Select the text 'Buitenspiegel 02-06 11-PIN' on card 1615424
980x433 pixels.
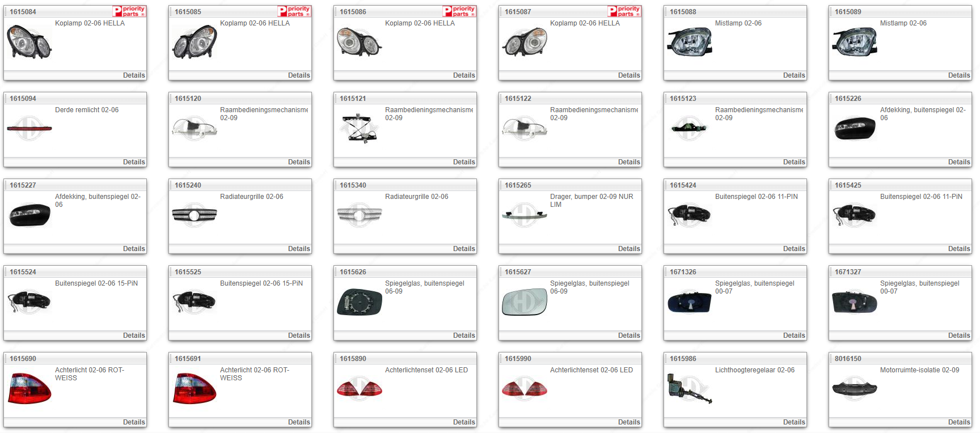pyautogui.click(x=756, y=197)
